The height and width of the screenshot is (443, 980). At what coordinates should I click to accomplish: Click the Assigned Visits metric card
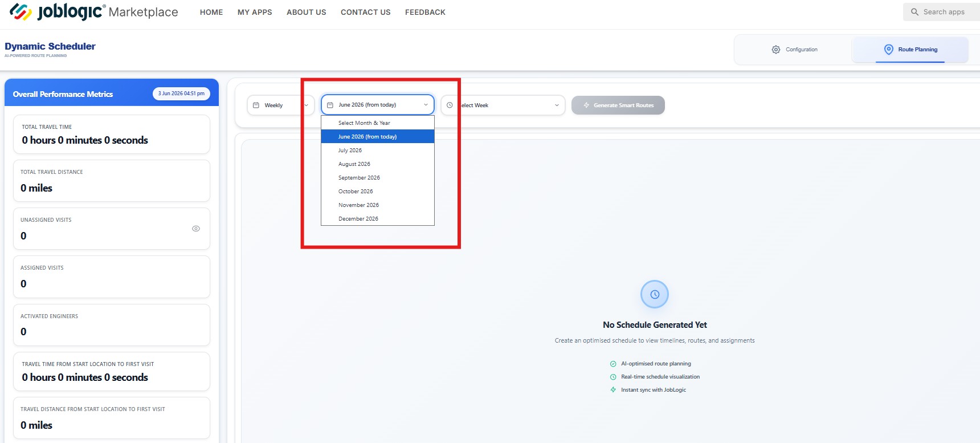click(112, 277)
